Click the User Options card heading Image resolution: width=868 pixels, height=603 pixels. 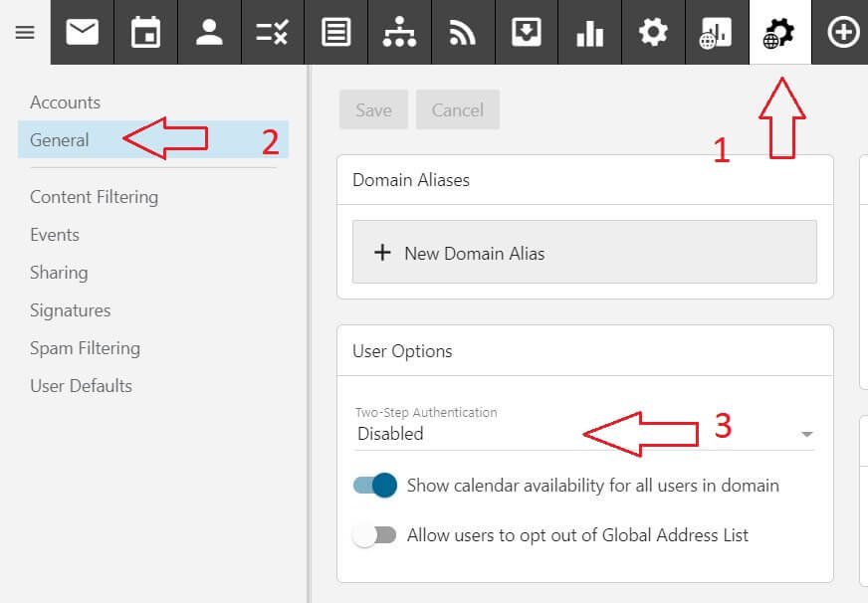tap(402, 351)
